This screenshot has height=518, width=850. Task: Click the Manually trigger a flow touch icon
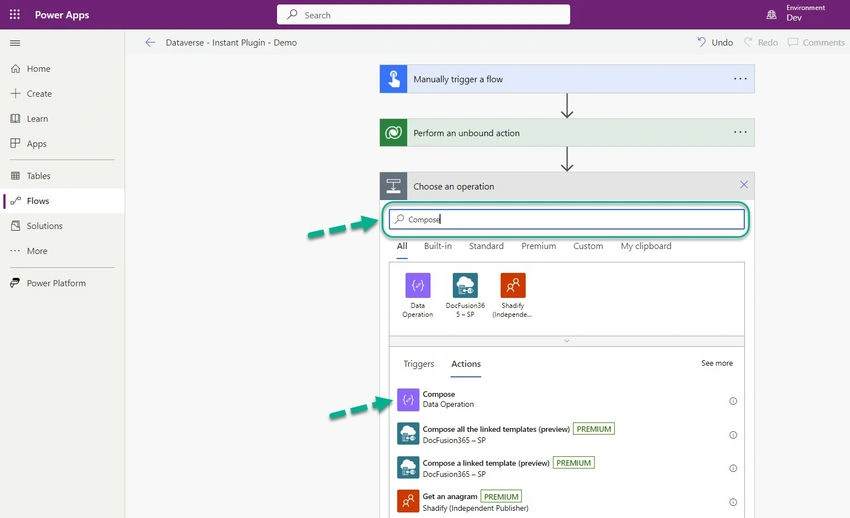[x=394, y=79]
